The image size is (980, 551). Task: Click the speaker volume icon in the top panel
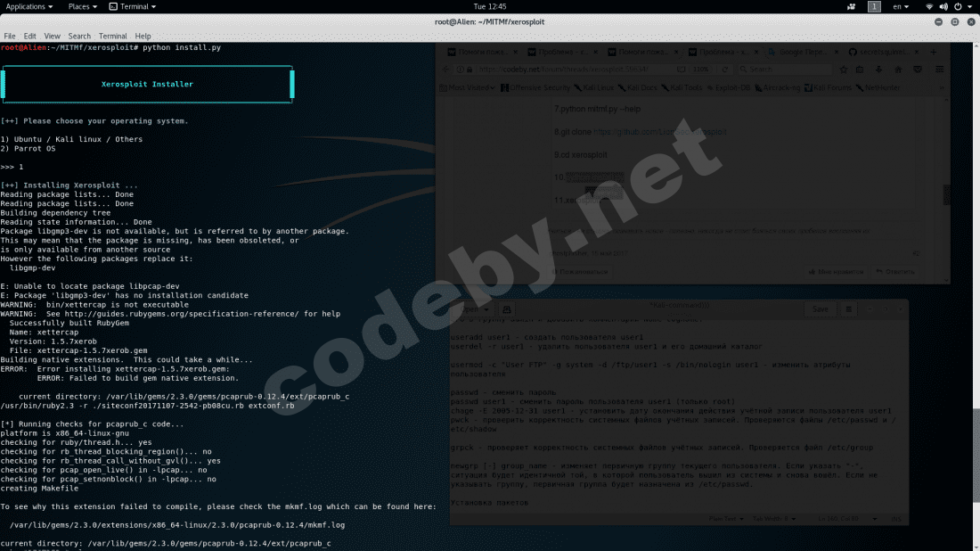[943, 6]
